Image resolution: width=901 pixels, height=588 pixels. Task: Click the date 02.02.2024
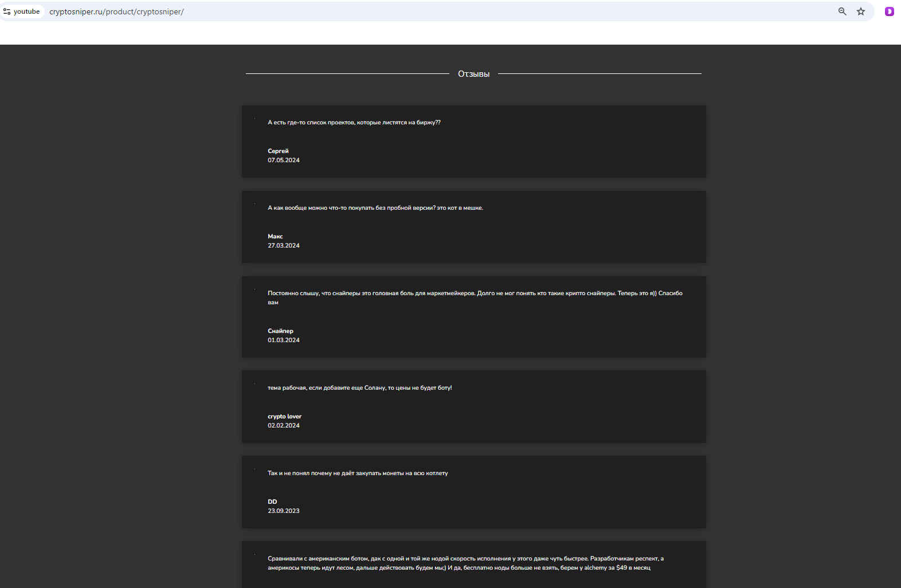coord(283,426)
